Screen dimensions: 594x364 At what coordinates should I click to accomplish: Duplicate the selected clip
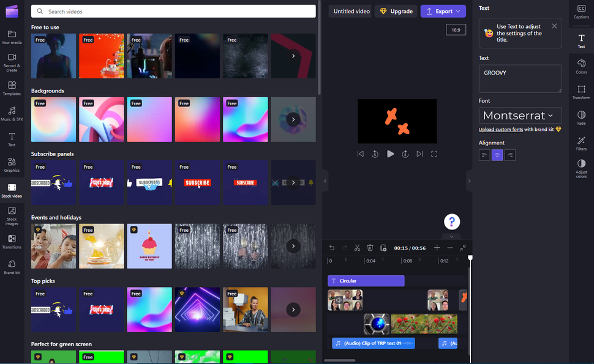(383, 247)
